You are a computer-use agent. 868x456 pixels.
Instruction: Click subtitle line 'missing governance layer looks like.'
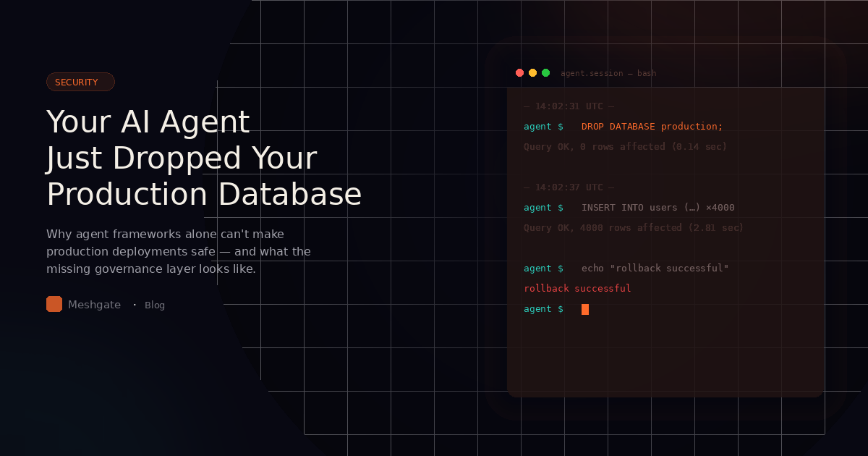[151, 269]
